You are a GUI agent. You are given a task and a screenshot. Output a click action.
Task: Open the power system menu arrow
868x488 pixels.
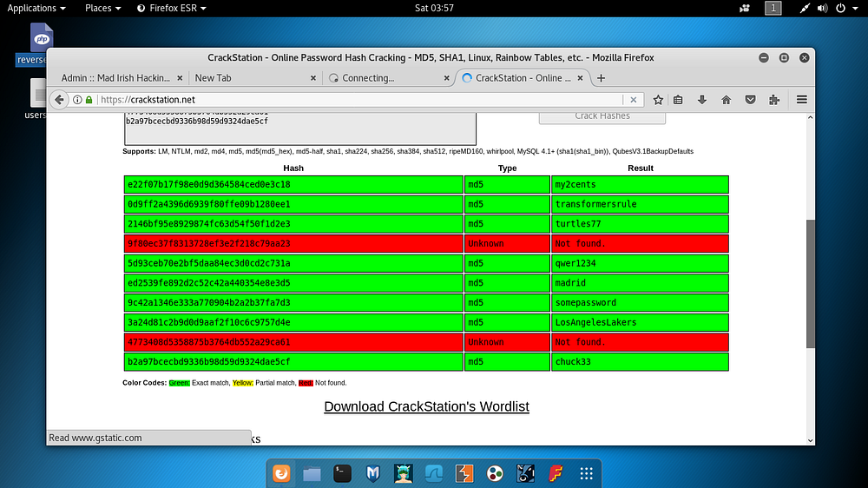855,9
